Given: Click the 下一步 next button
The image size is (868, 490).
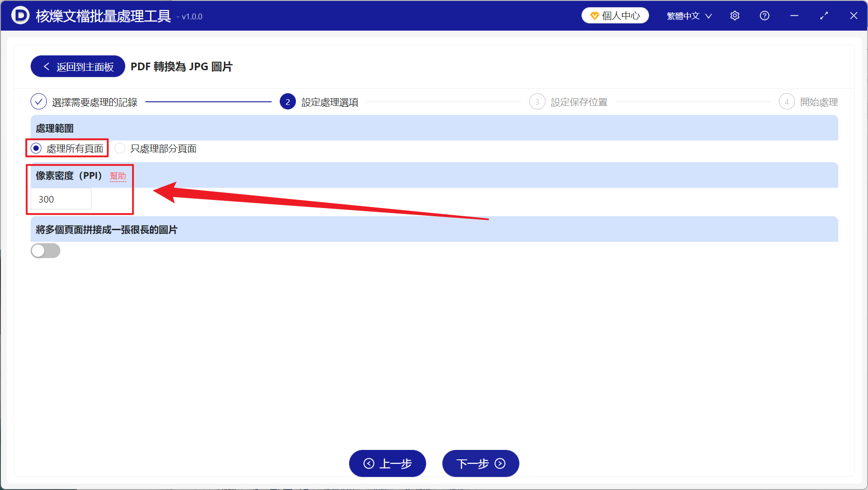Looking at the screenshot, I should coord(481,463).
